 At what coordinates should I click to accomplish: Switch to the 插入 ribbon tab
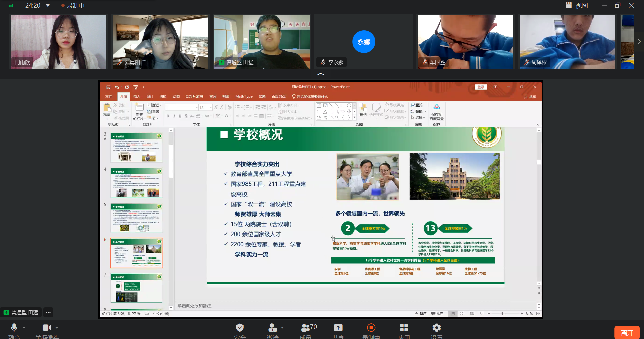(137, 96)
